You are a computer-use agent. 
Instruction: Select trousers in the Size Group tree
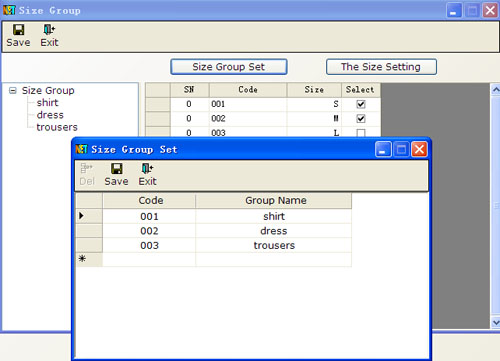[x=57, y=127]
